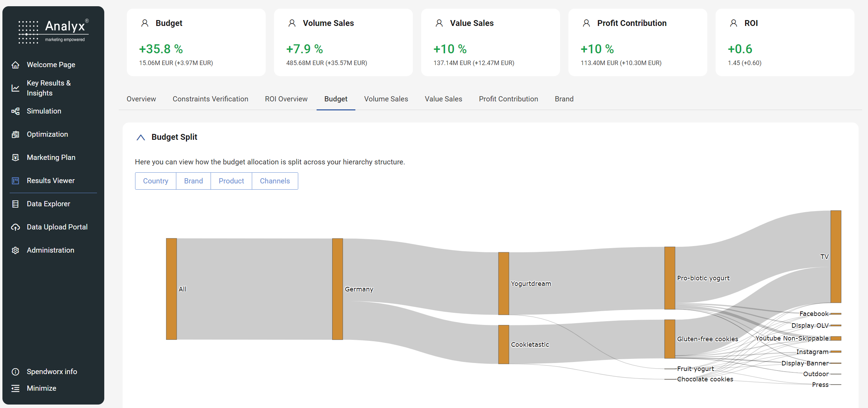
Task: Click the Spendworx info icon
Action: [x=15, y=372]
